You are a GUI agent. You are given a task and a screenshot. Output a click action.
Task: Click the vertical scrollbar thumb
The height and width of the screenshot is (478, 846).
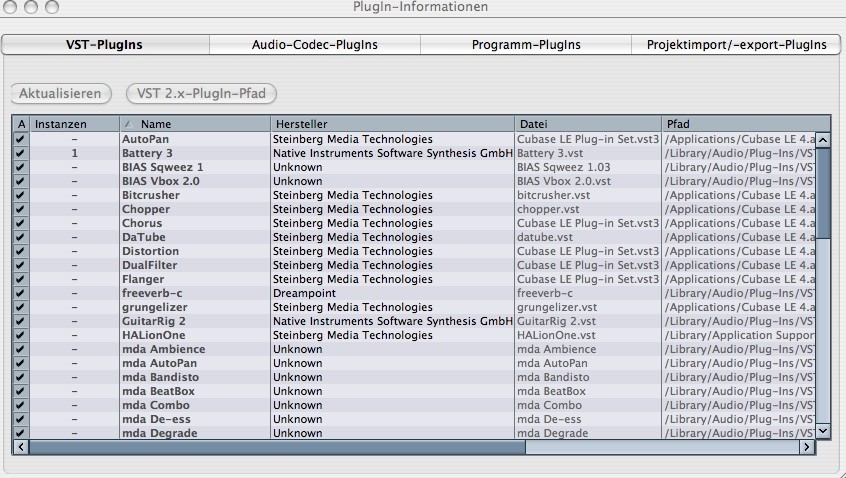coord(823,193)
